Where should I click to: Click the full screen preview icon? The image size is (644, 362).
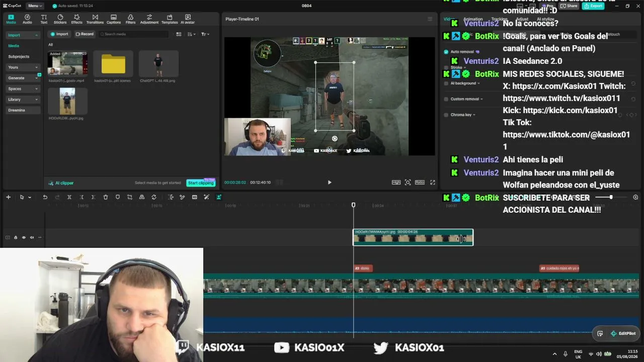433,183
